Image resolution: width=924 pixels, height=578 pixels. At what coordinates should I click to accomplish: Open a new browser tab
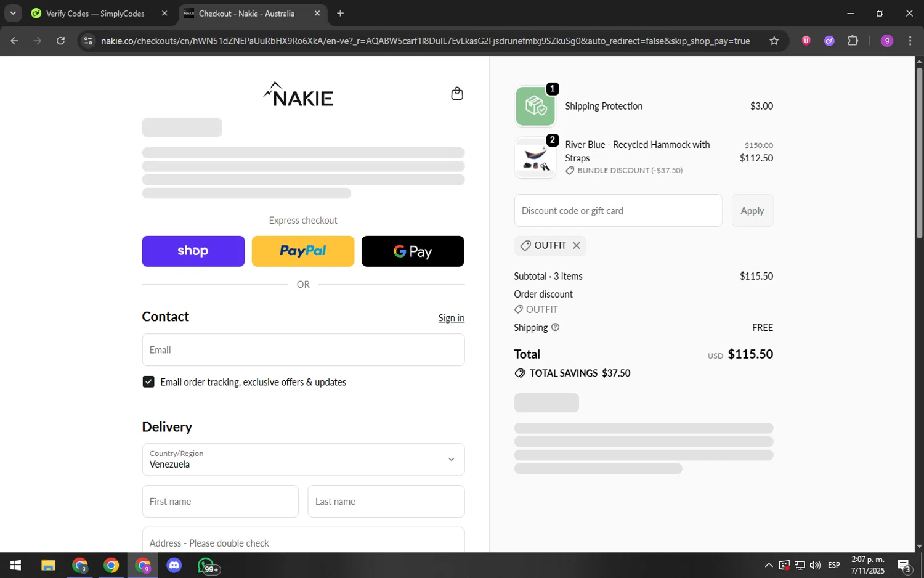[x=340, y=13]
